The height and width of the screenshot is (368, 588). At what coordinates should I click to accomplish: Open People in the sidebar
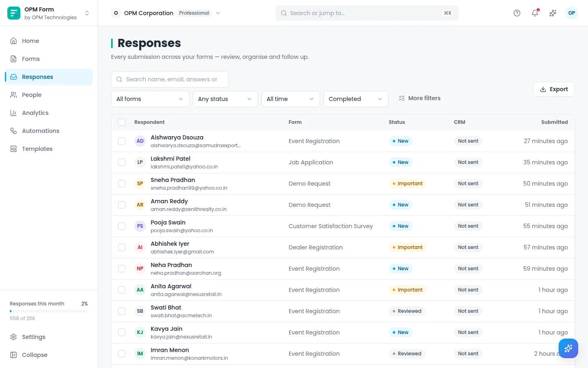pos(49,95)
